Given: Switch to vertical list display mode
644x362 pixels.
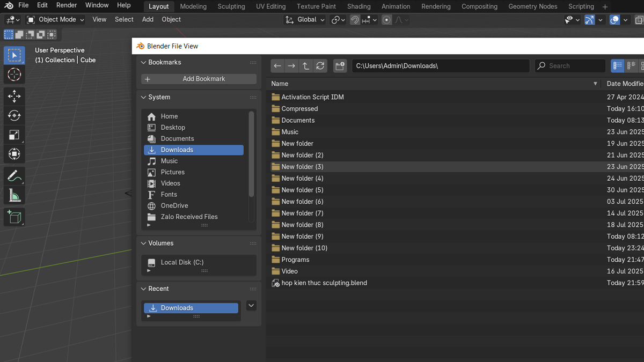Looking at the screenshot, I should [x=618, y=66].
